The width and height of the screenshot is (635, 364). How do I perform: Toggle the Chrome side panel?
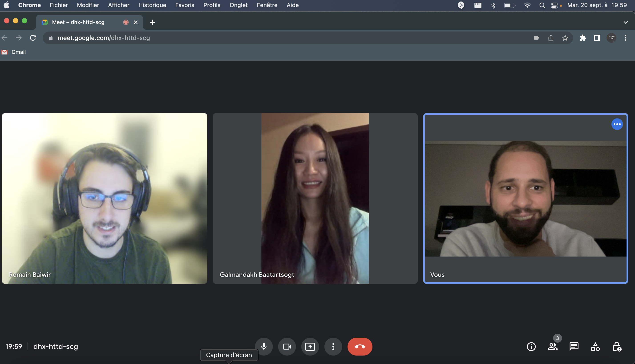tap(597, 38)
